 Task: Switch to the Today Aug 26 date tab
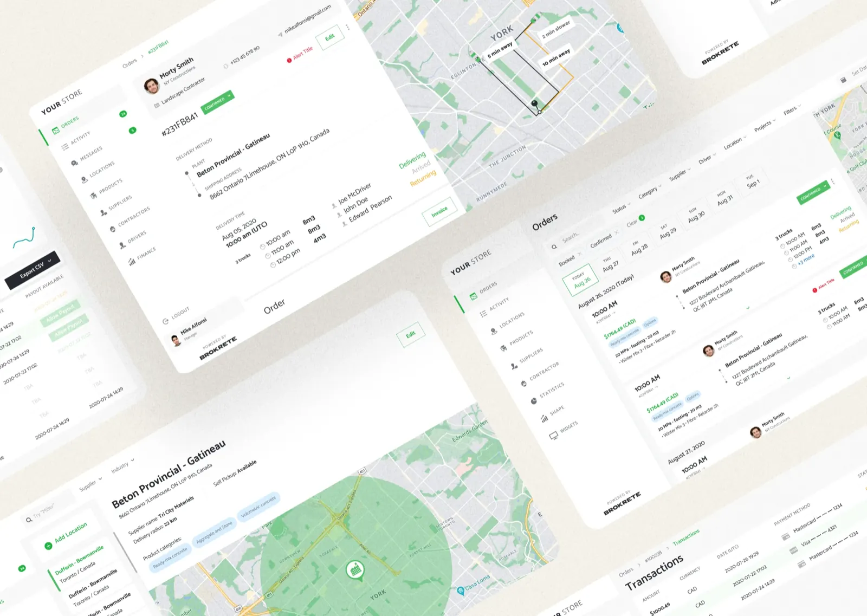(x=580, y=281)
